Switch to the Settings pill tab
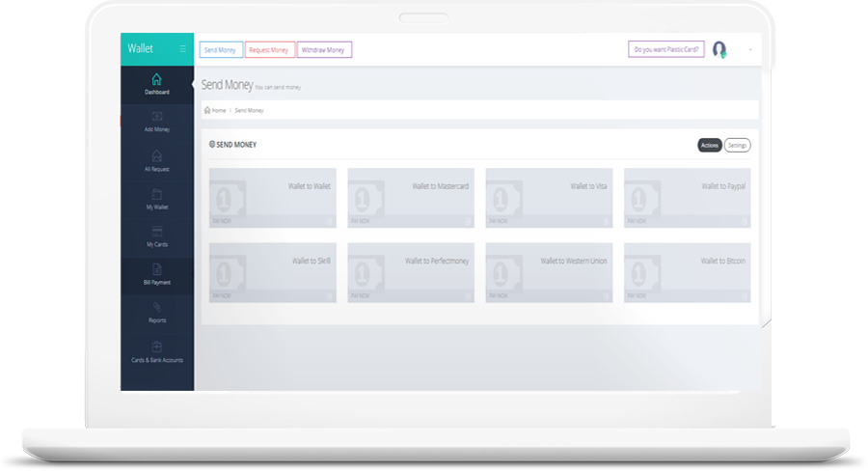The height and width of the screenshot is (471, 868). click(738, 145)
